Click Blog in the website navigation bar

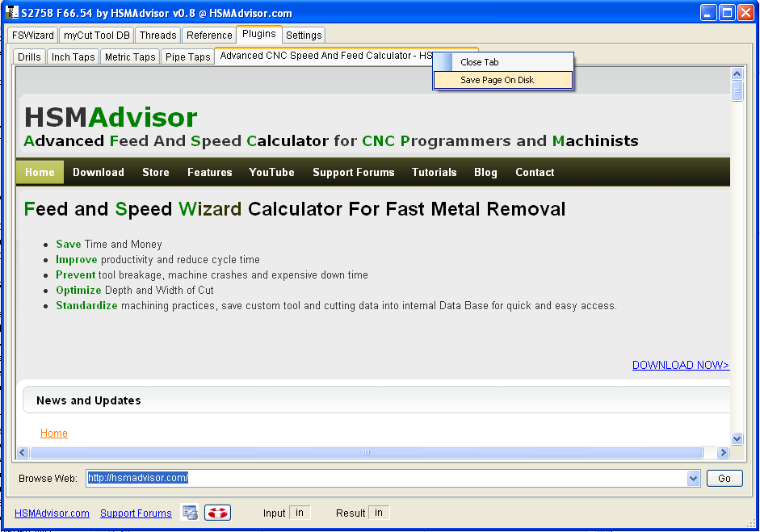pyautogui.click(x=485, y=173)
